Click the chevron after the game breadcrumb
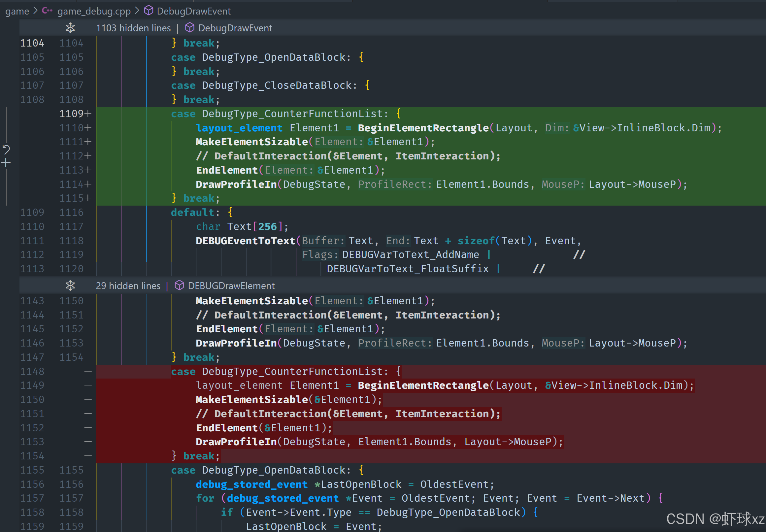The image size is (766, 532). coord(35,11)
